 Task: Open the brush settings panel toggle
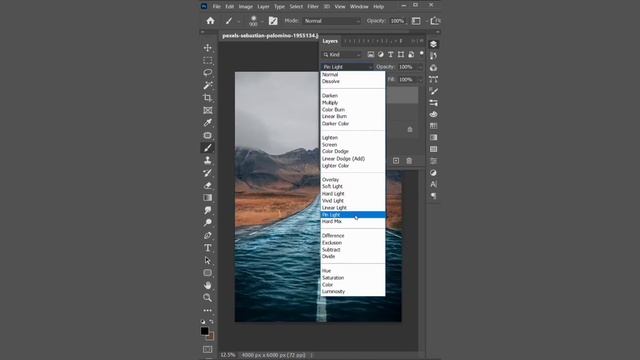tap(273, 21)
